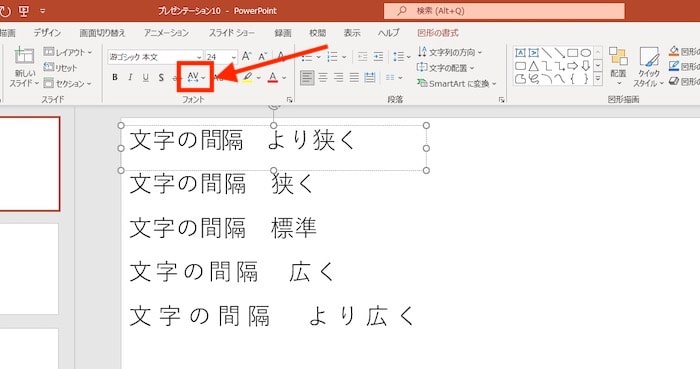The width and height of the screenshot is (700, 369).
Task: Expand the セクション section dropdown
Action: click(x=68, y=83)
